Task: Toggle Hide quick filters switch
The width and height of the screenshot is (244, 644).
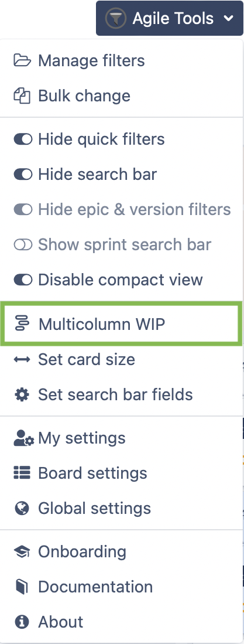Action: pos(23,139)
